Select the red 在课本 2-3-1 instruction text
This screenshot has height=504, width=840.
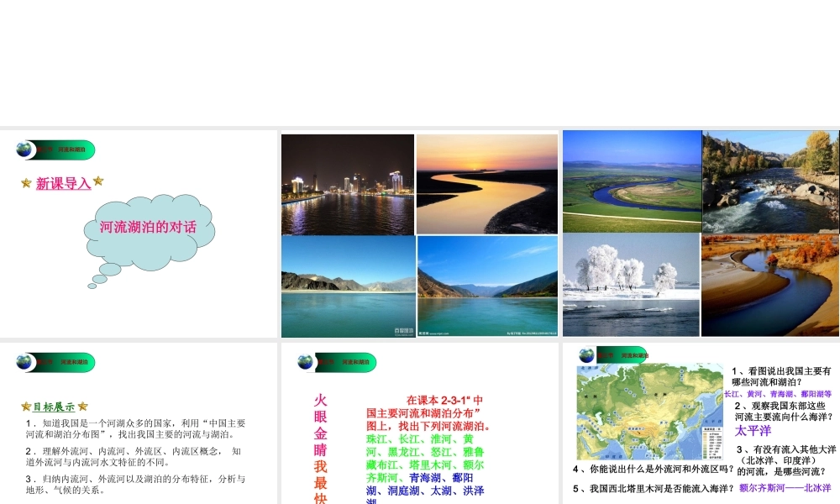tap(428, 413)
